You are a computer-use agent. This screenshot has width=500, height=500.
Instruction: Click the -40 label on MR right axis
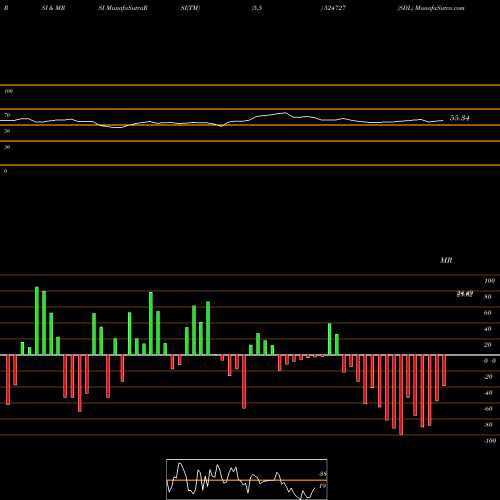pyautogui.click(x=488, y=393)
